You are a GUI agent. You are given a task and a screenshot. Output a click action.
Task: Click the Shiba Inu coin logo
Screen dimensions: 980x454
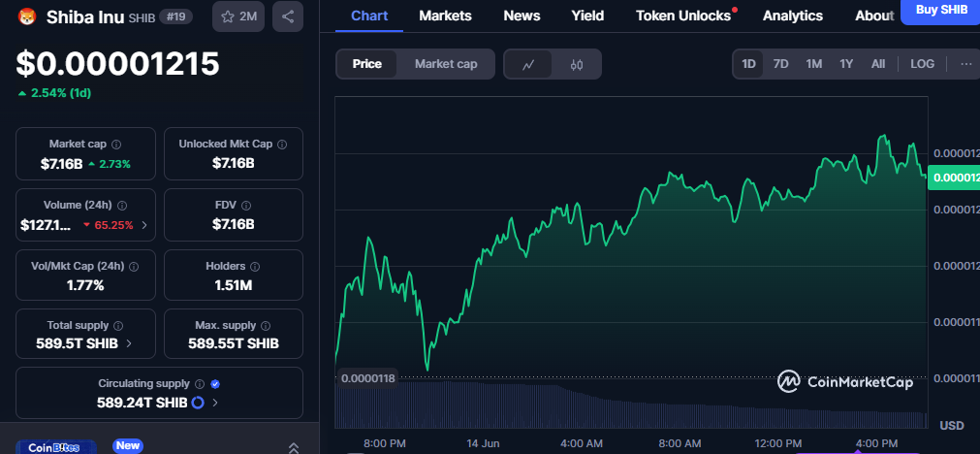27,16
